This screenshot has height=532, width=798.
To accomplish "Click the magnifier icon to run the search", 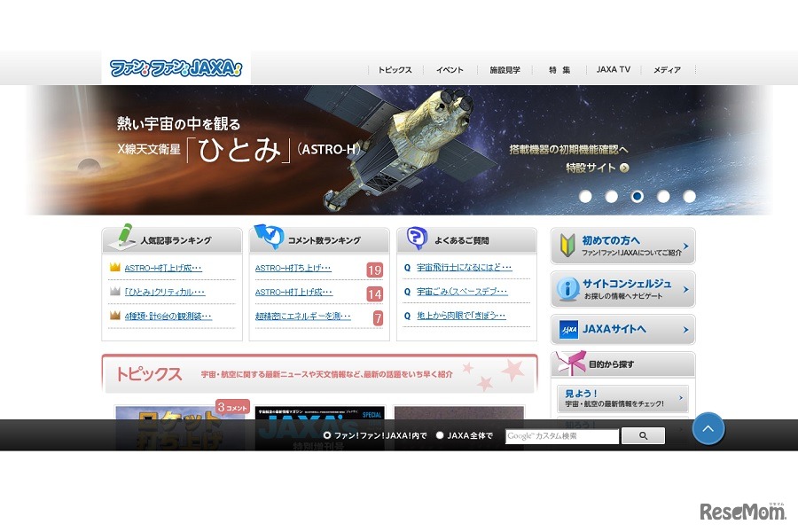I will 642,435.
